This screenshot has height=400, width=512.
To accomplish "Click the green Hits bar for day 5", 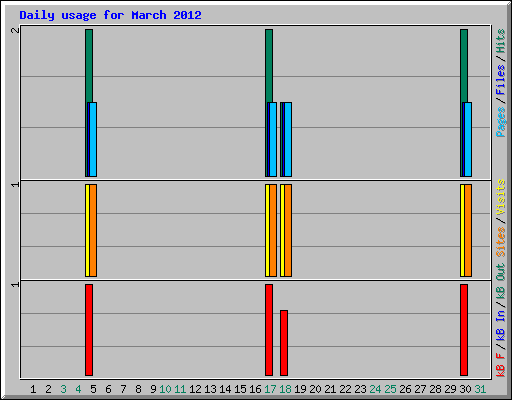I will [89, 66].
